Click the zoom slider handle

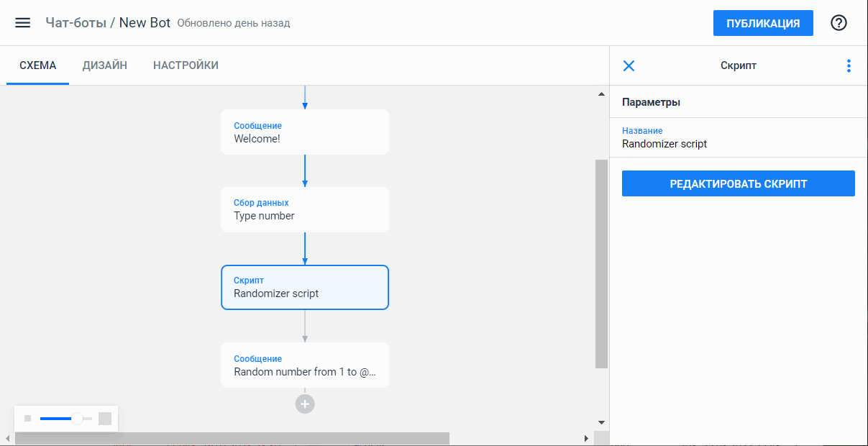pos(77,419)
